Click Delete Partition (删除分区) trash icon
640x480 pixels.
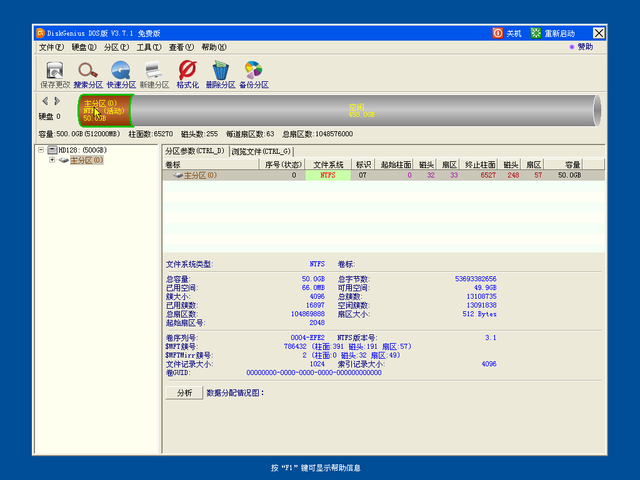pos(220,75)
